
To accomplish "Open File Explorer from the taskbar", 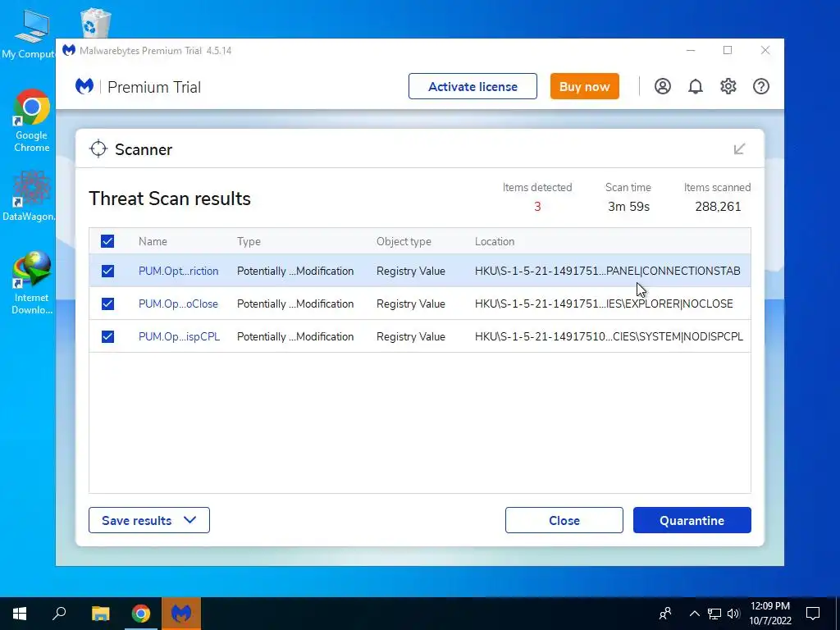I will 100,614.
